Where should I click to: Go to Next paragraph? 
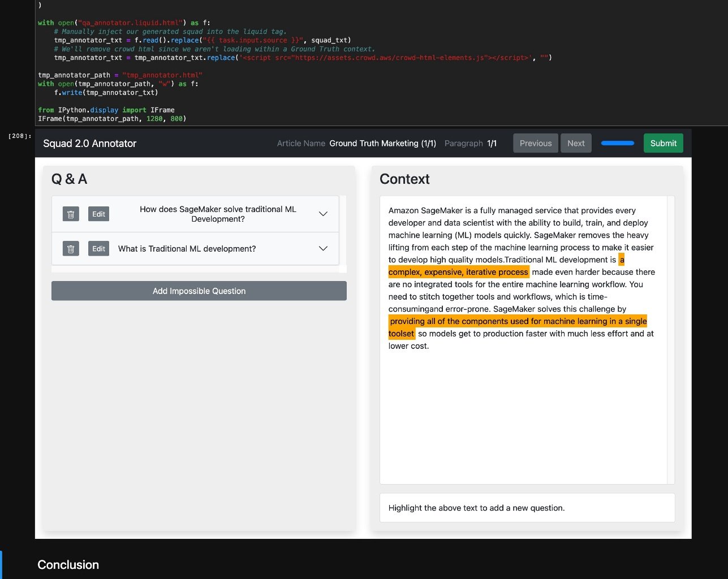[576, 143]
